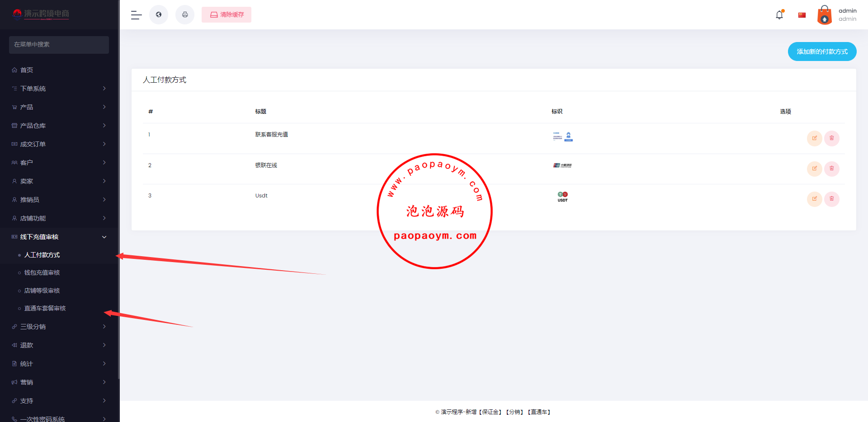
Task: Expand the 下单系统 sidebar menu
Action: (59, 89)
